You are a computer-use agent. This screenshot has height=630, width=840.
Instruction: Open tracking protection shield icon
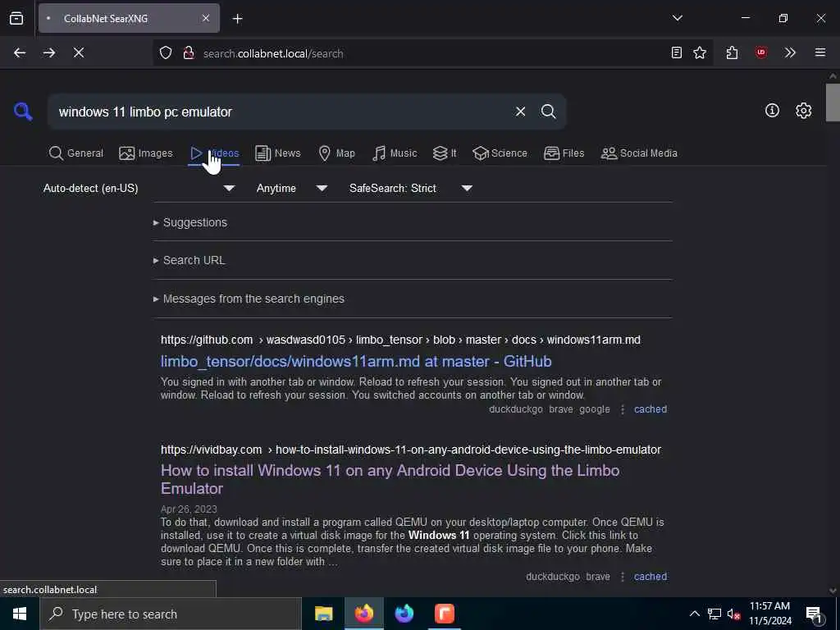[166, 52]
